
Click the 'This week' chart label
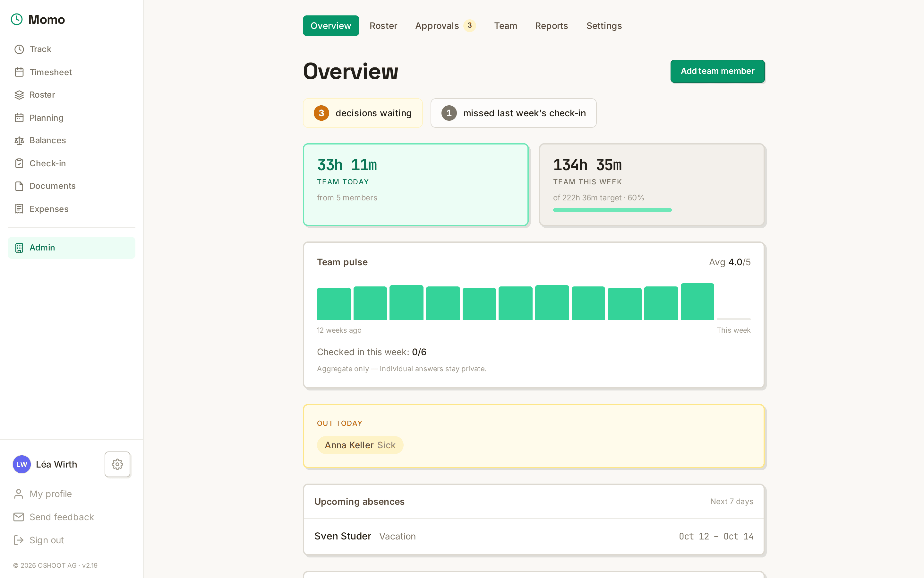(733, 330)
